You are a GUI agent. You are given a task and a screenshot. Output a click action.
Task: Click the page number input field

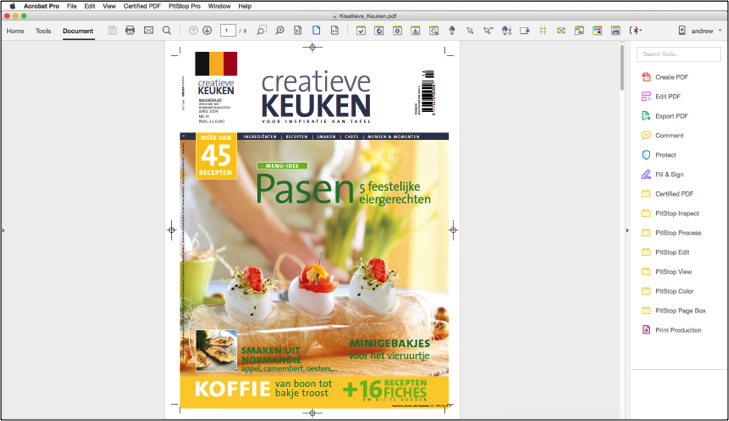[x=227, y=31]
